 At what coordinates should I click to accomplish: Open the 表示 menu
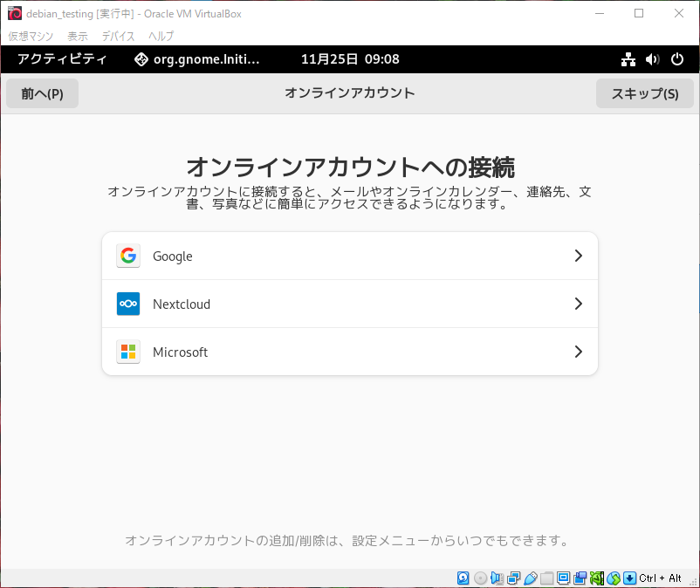coord(78,36)
